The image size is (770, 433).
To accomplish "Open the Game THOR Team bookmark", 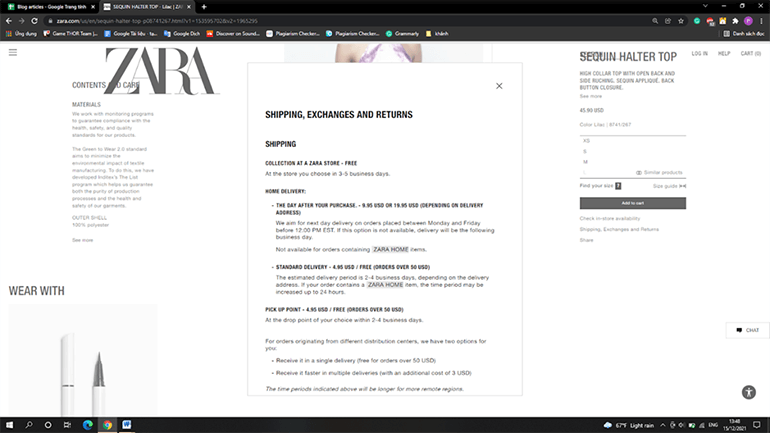I will [71, 34].
